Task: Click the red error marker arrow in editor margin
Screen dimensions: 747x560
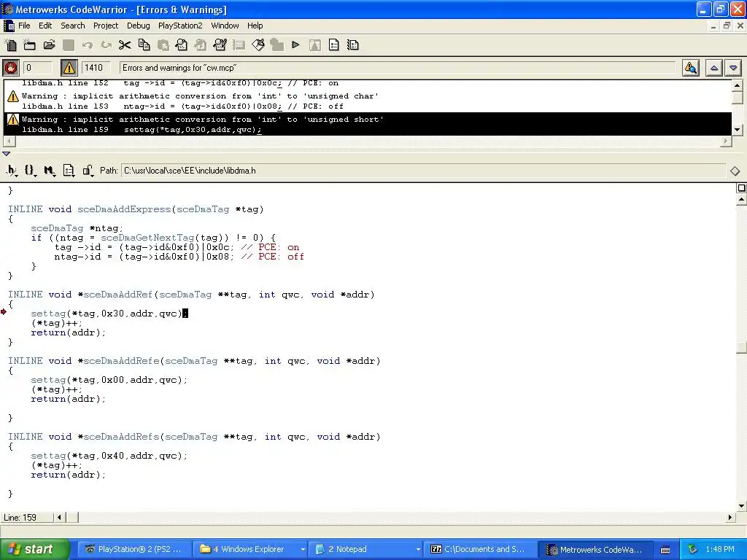Action: [x=4, y=312]
